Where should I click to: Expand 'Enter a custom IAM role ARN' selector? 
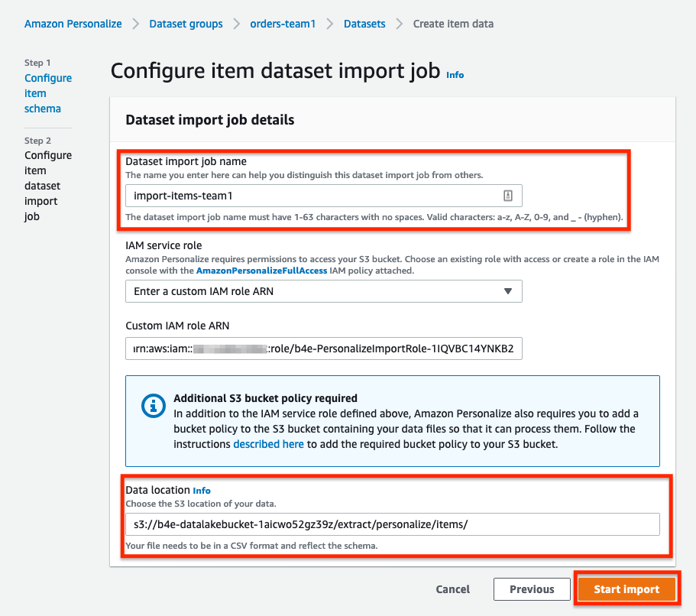point(324,291)
